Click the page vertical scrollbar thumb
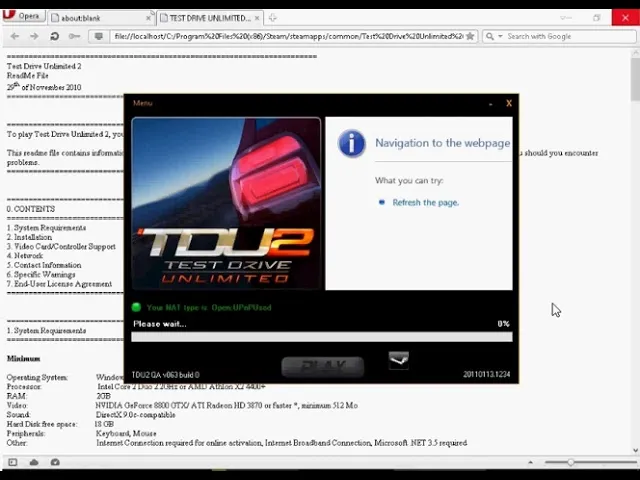This screenshot has height=480, width=640. [x=635, y=80]
